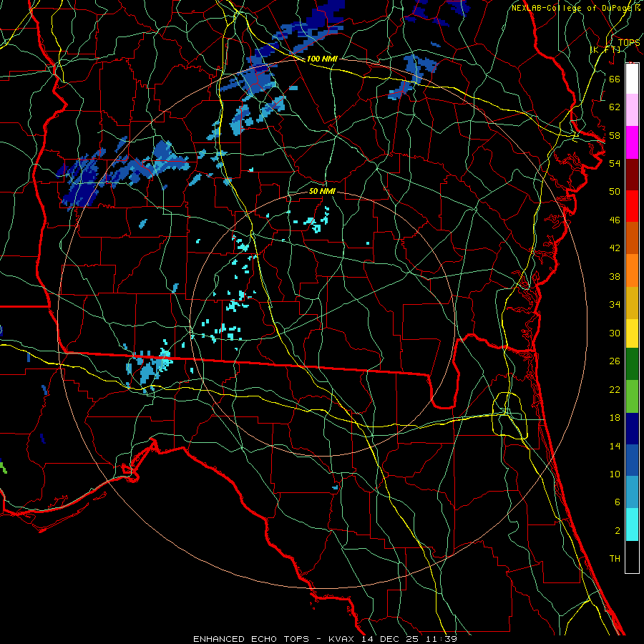644x644 pixels.
Task: Click the legend value '34'
Action: 615,305
